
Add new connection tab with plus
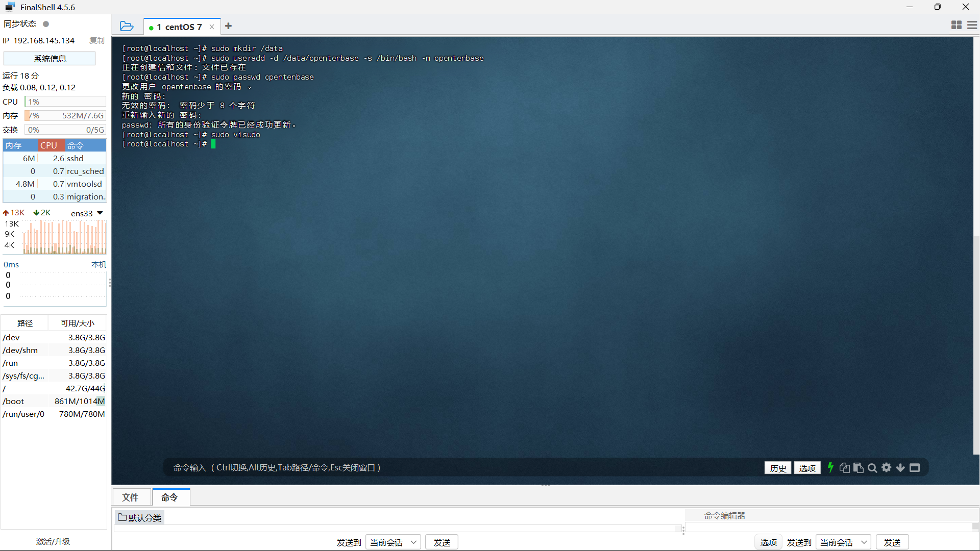click(x=228, y=26)
